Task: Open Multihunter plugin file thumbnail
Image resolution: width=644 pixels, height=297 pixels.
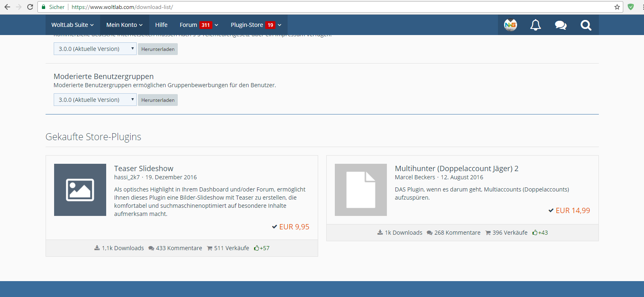Action: [361, 190]
